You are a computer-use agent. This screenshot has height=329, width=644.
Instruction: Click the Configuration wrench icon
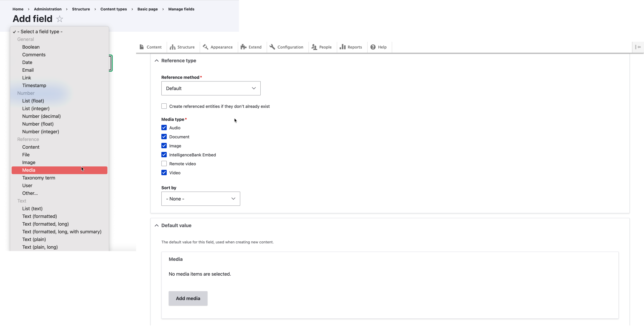(272, 47)
